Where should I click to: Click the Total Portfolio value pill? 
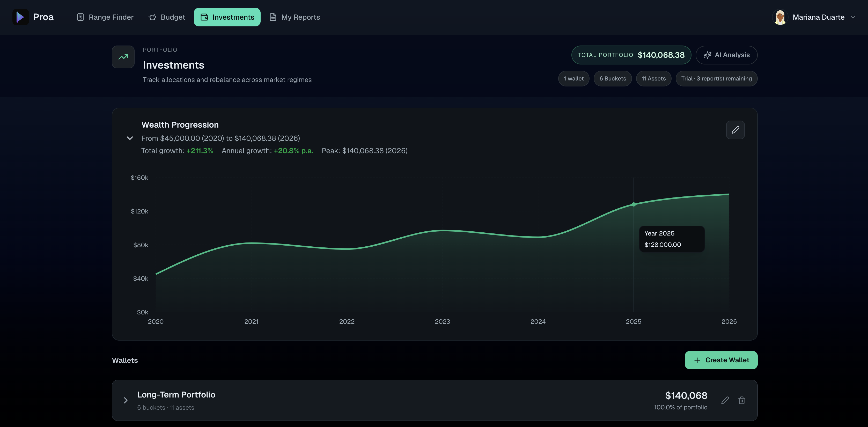631,55
